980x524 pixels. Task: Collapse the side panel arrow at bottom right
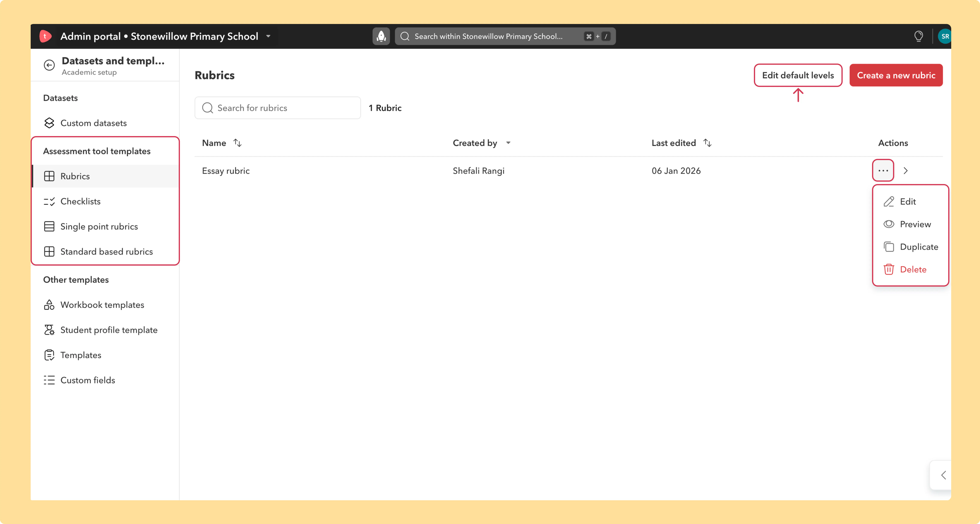(x=943, y=475)
